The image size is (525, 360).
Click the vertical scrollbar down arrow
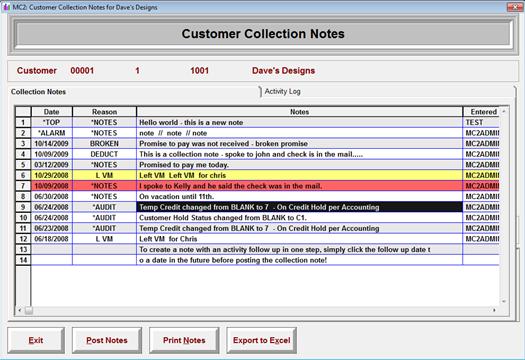click(504, 302)
